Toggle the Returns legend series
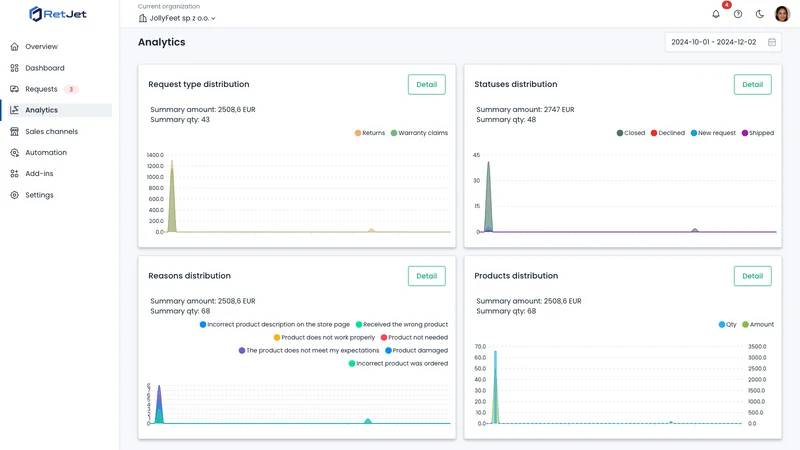The height and width of the screenshot is (450, 800). pyautogui.click(x=370, y=133)
